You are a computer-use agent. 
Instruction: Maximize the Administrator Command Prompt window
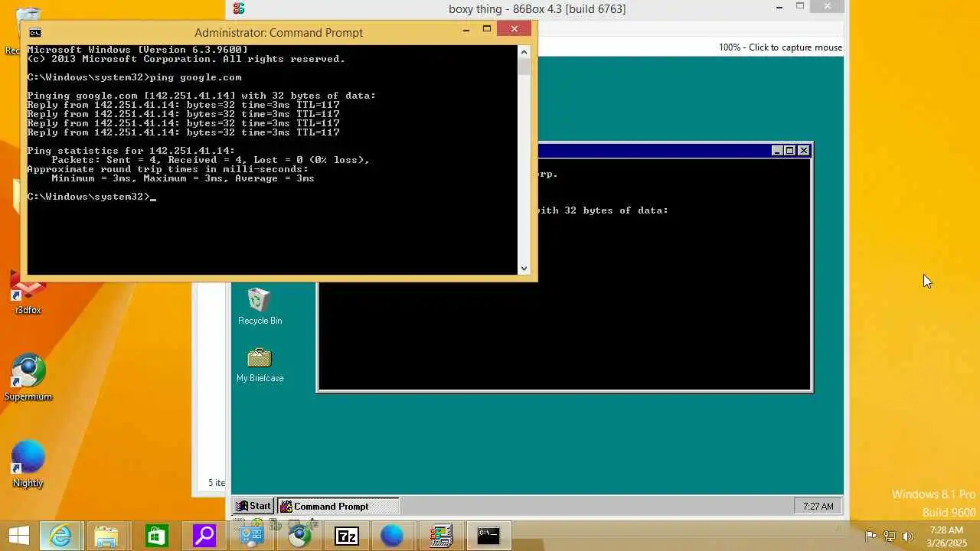[x=486, y=29]
